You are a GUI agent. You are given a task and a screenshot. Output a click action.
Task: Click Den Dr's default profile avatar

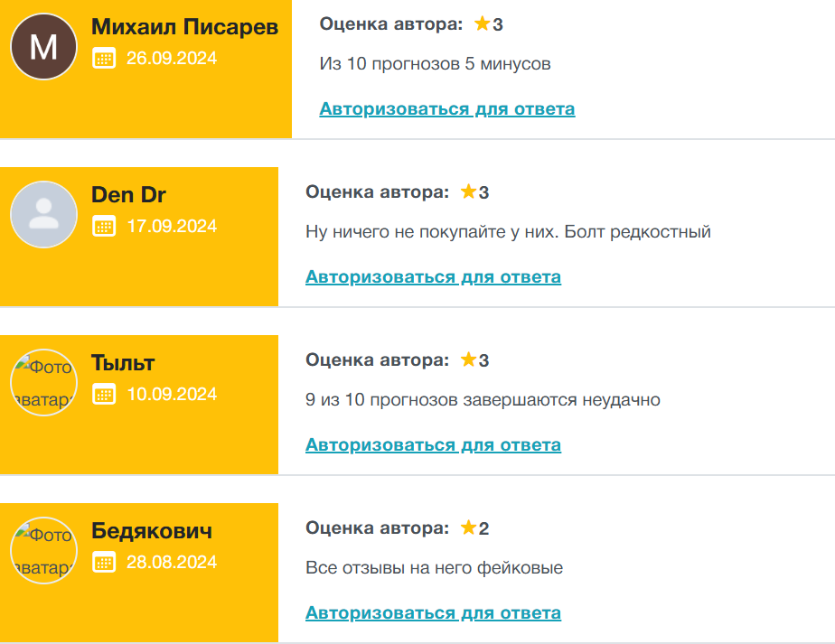tap(42, 213)
